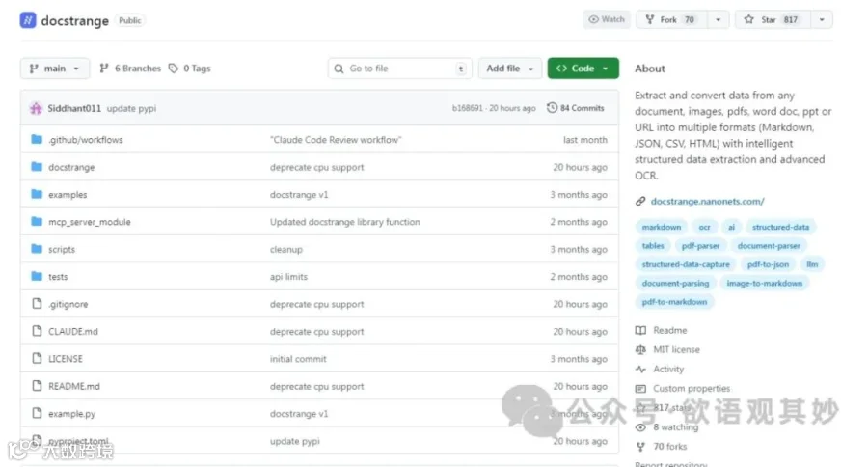
Task: View the 70 forks link
Action: [662, 447]
